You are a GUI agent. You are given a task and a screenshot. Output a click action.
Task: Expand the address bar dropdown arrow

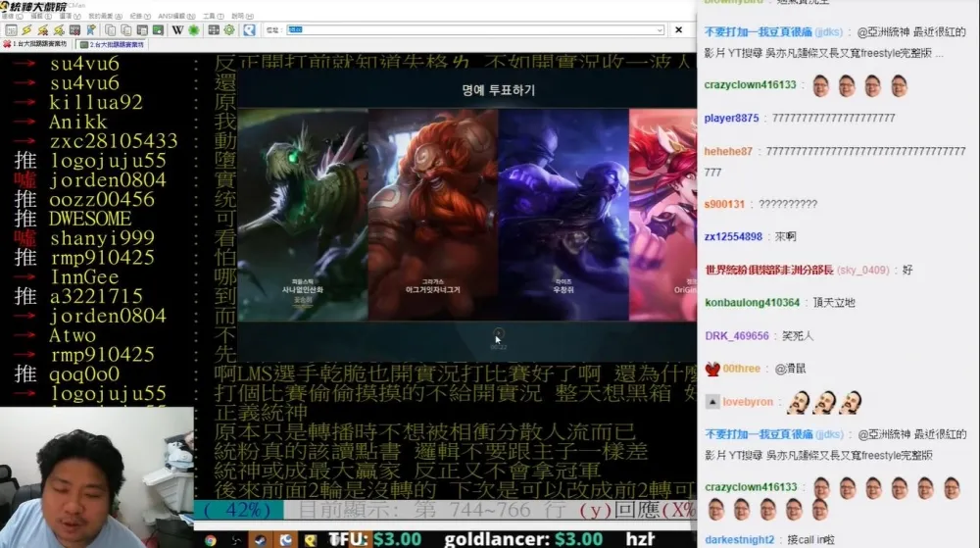point(660,30)
